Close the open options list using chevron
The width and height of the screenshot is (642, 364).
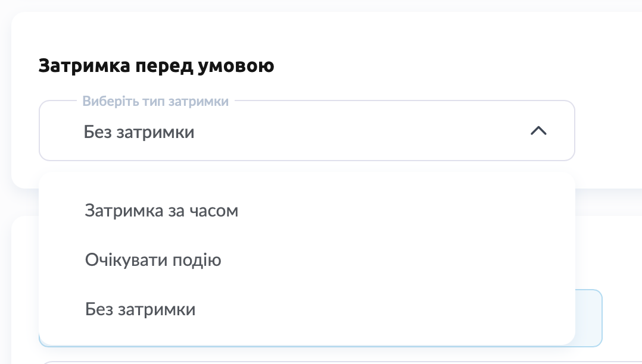click(538, 131)
